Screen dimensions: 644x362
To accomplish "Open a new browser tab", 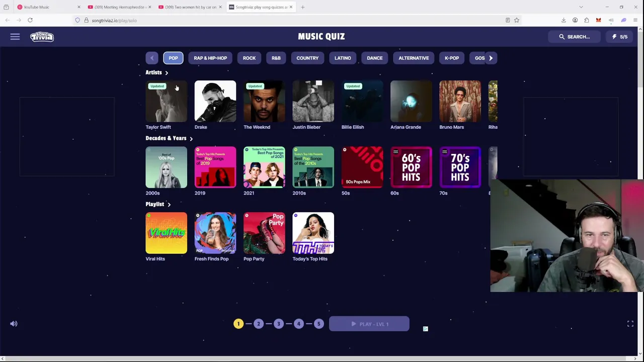I will coord(302,7).
